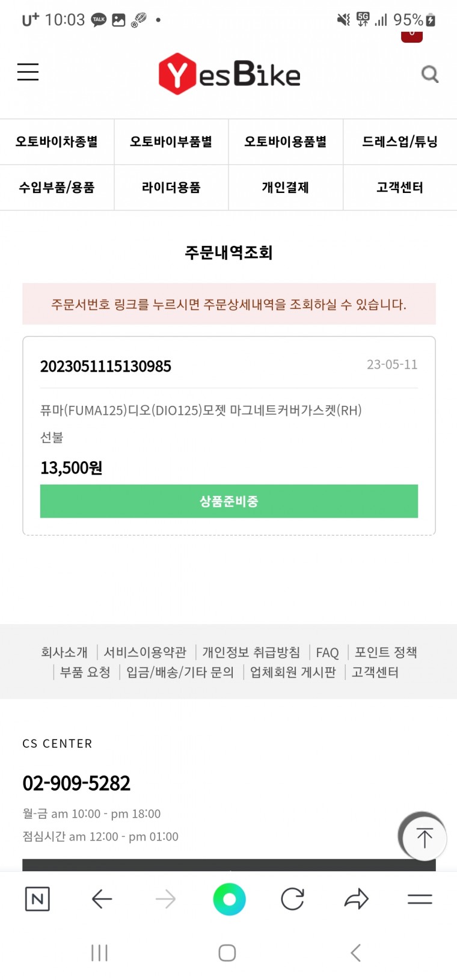
Task: Click the green 상품준비중 status button
Action: (x=229, y=501)
